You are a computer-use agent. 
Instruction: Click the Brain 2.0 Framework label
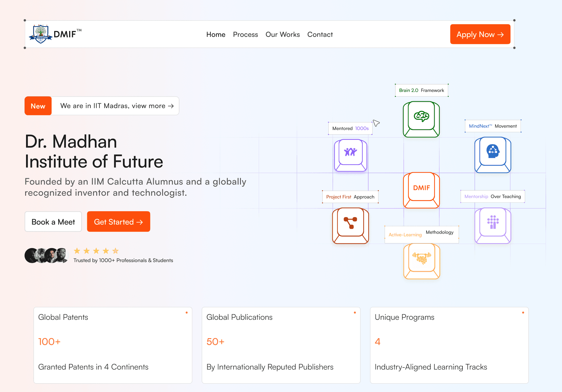pos(421,90)
